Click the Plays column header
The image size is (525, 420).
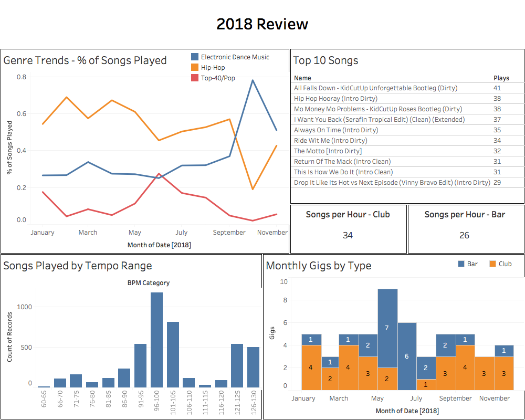(x=501, y=78)
